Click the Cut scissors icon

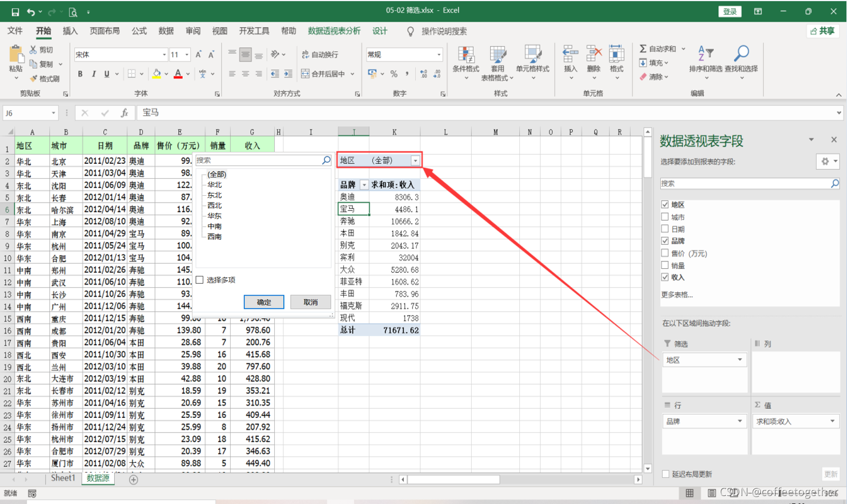point(33,50)
